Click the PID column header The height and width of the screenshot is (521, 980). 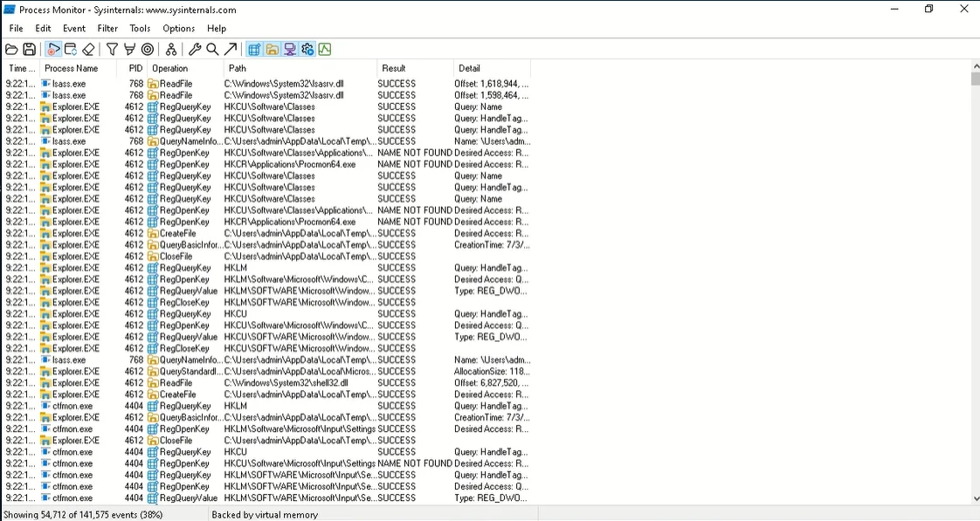tap(132, 68)
